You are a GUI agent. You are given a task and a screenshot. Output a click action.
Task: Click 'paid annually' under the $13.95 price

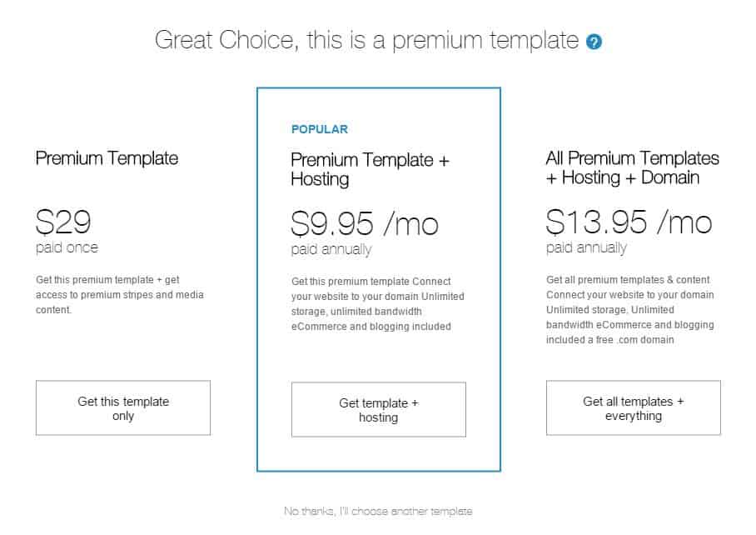coord(586,247)
